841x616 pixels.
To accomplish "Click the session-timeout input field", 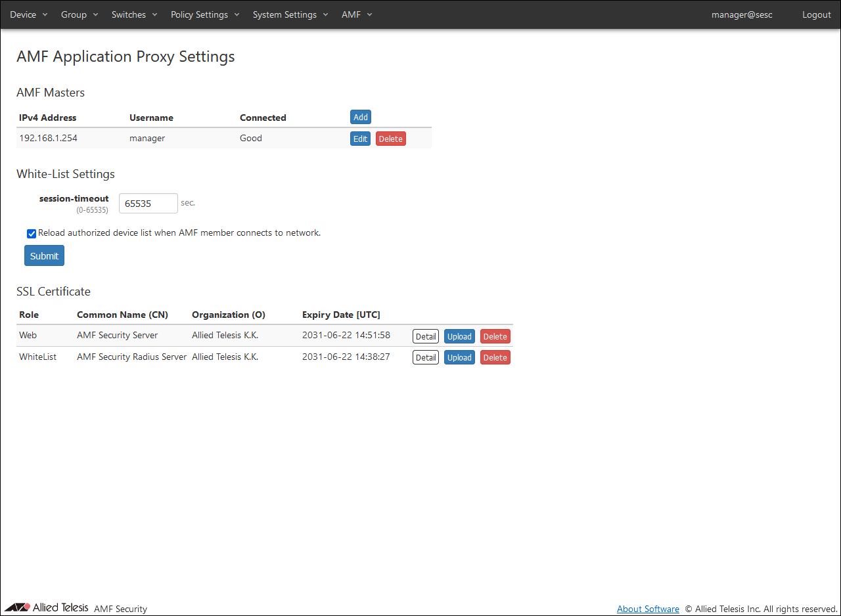I will pos(148,204).
